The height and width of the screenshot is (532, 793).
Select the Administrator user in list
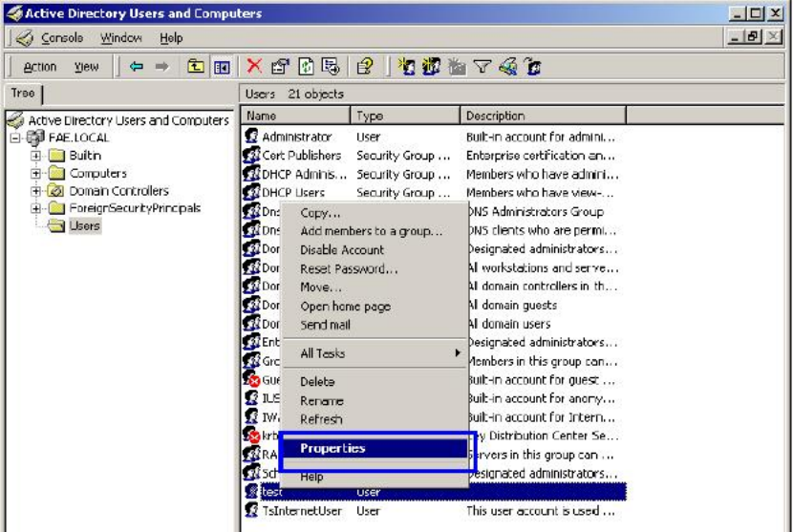(296, 137)
